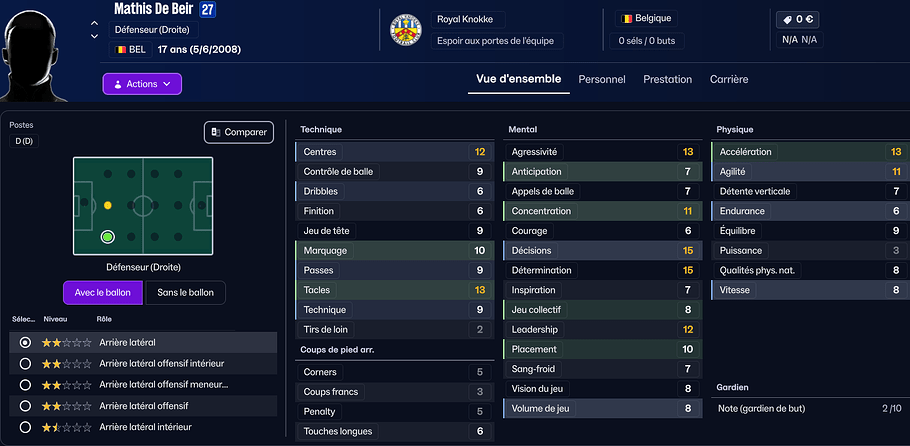Go to next player with down chevron
Viewport: 910px width, 446px height.
(x=94, y=36)
